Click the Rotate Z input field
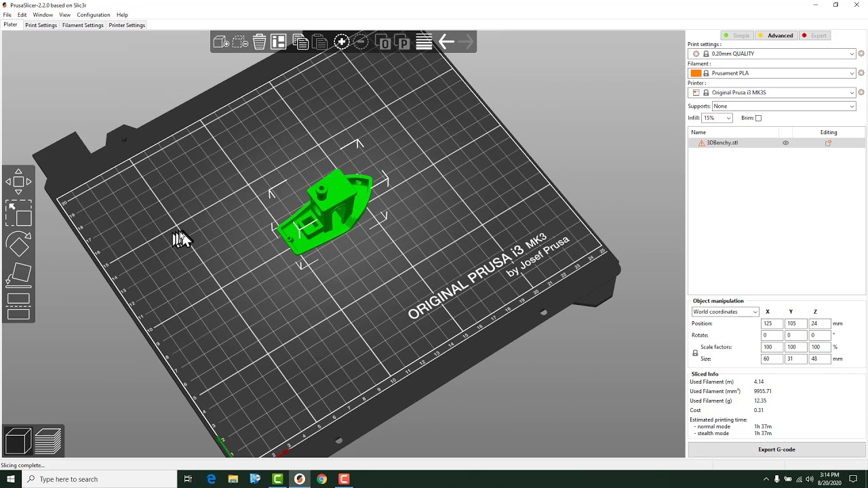The height and width of the screenshot is (488, 868). pos(819,335)
